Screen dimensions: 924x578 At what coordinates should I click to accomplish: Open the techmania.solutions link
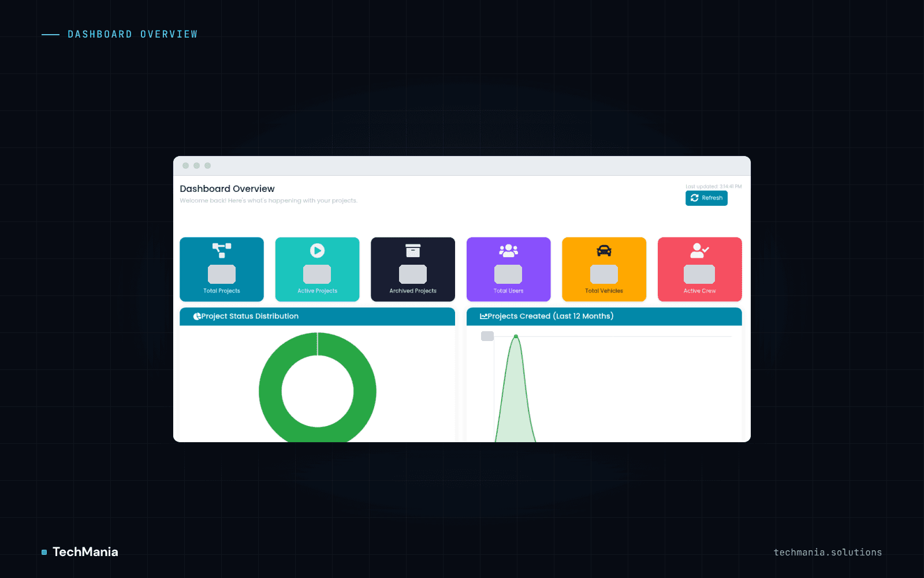[828, 553]
